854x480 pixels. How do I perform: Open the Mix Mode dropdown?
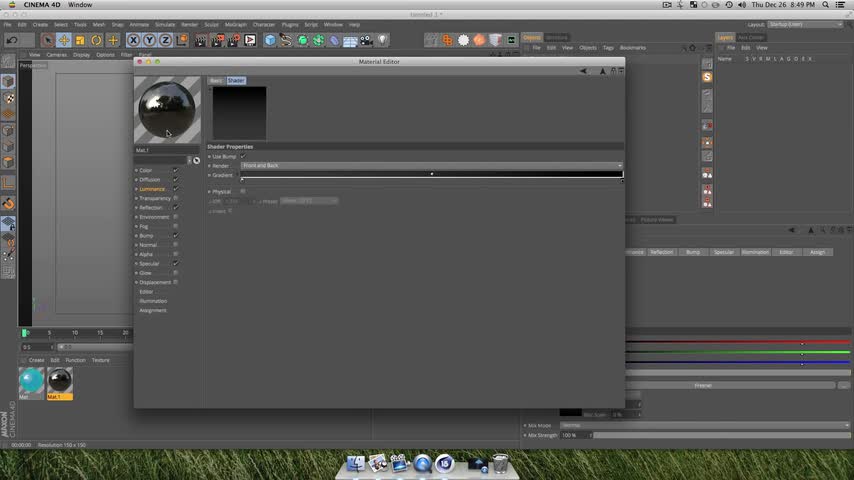tap(704, 426)
